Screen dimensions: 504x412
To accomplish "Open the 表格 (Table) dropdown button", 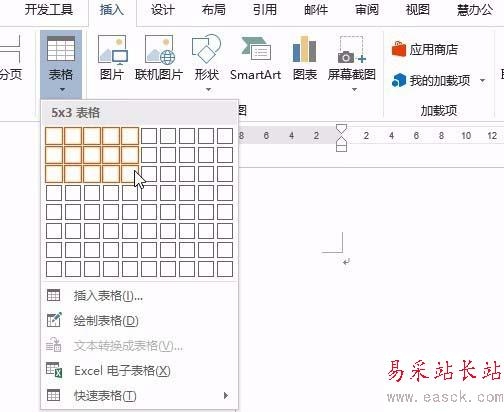I will tap(61, 64).
